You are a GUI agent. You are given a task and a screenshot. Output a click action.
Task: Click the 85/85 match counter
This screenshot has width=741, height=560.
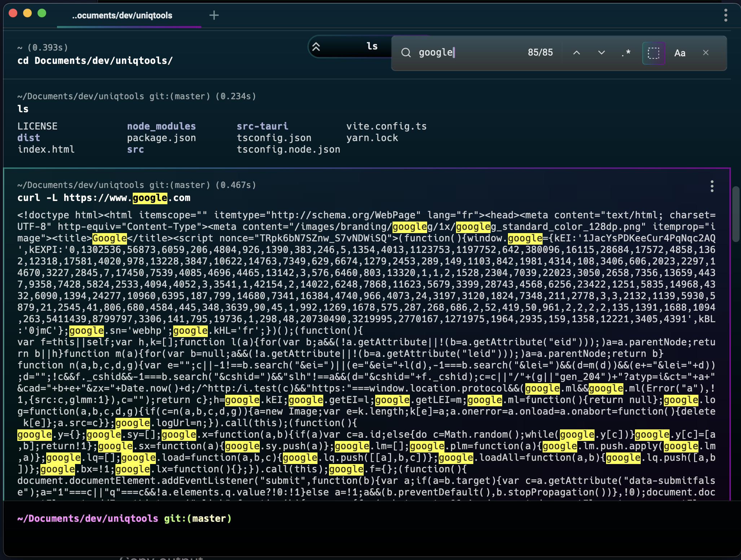point(540,53)
